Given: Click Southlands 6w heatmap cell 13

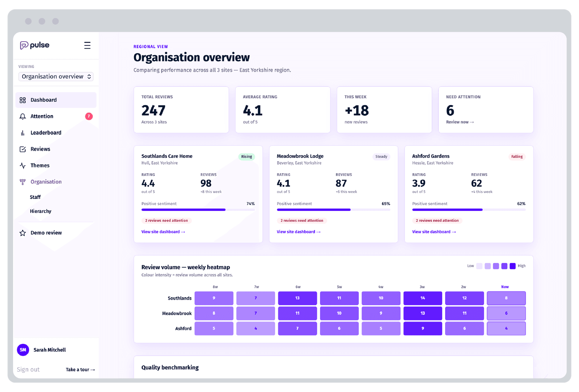Looking at the screenshot, I should pyautogui.click(x=297, y=298).
